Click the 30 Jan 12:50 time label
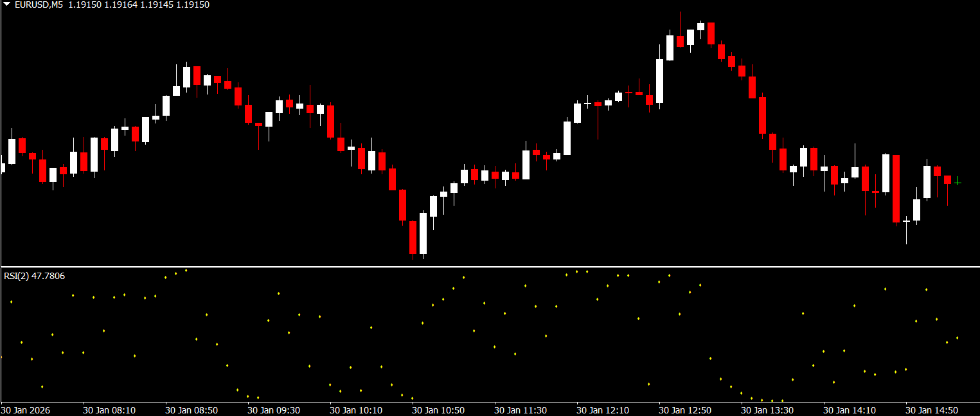 pos(685,410)
